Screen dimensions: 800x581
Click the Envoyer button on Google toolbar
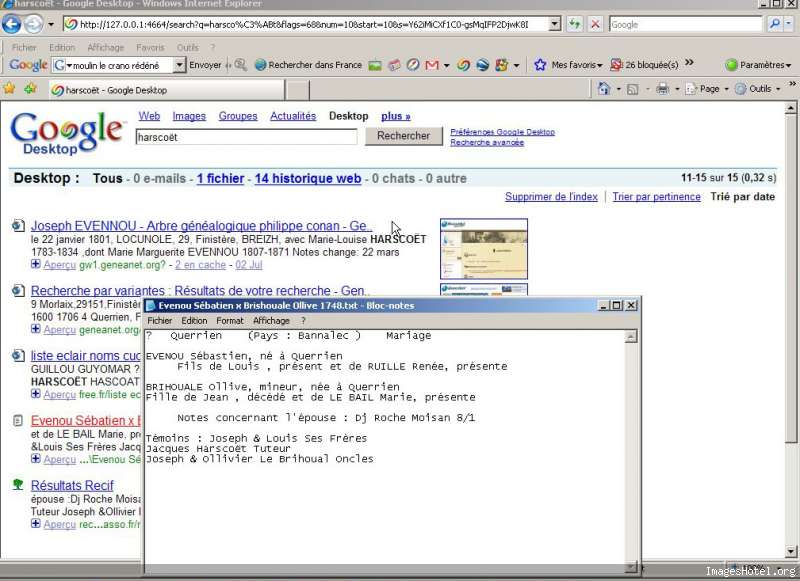coord(205,65)
